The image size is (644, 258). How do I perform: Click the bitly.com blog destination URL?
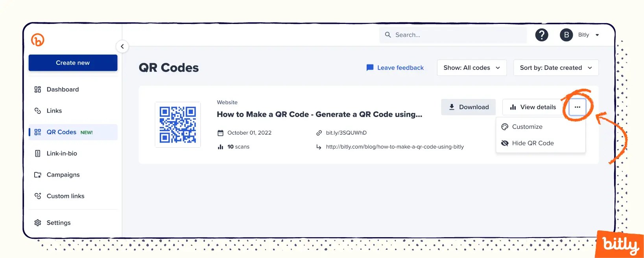click(395, 147)
